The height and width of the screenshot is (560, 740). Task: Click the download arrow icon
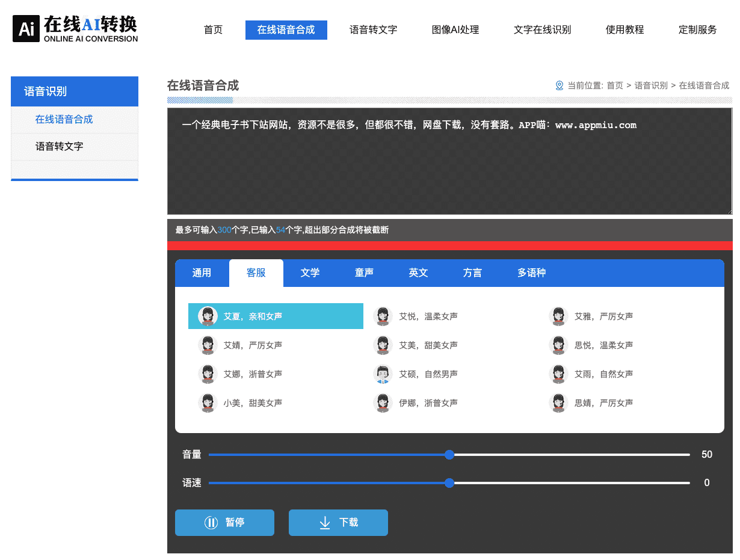point(325,523)
